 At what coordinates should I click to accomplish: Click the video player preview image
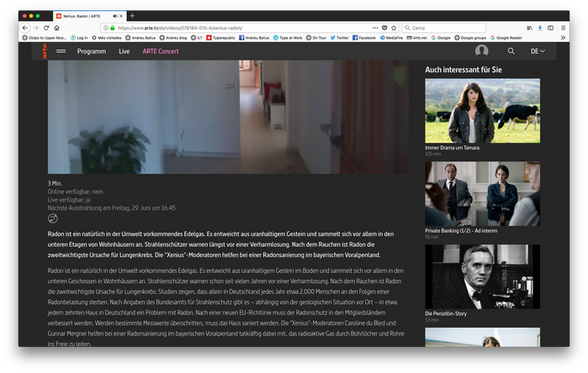pos(228,117)
